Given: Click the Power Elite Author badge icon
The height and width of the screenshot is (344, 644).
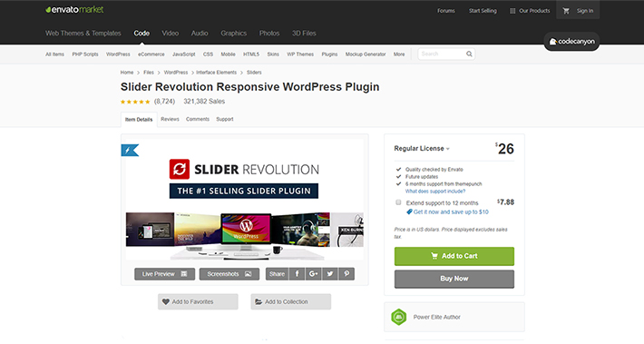Looking at the screenshot, I should tap(398, 317).
